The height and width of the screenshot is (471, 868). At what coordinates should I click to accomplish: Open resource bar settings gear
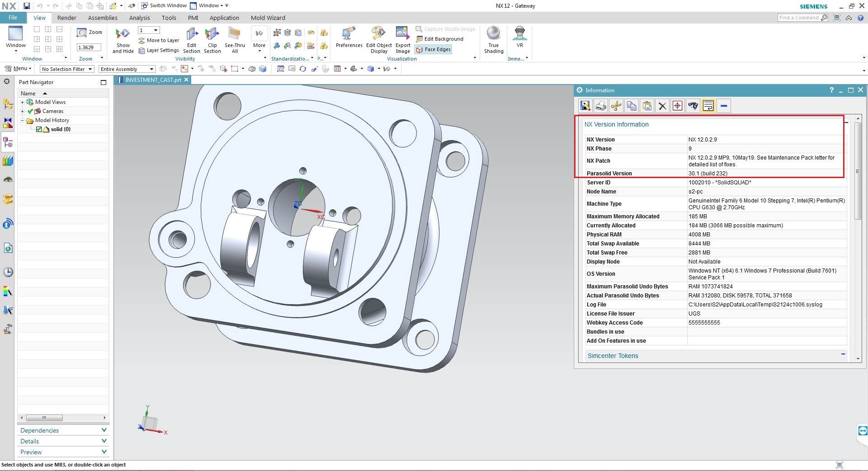(x=7, y=82)
